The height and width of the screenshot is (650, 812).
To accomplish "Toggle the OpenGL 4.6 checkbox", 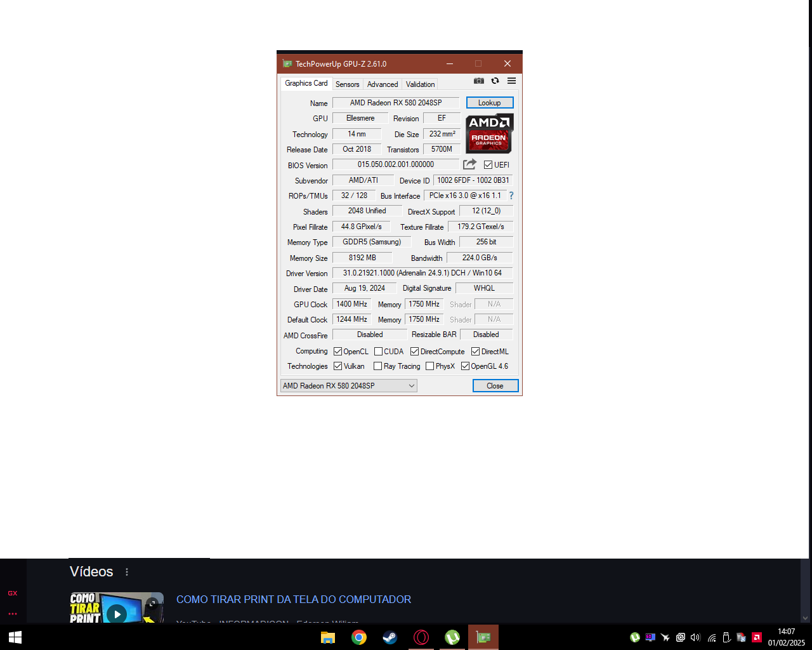I will (466, 366).
